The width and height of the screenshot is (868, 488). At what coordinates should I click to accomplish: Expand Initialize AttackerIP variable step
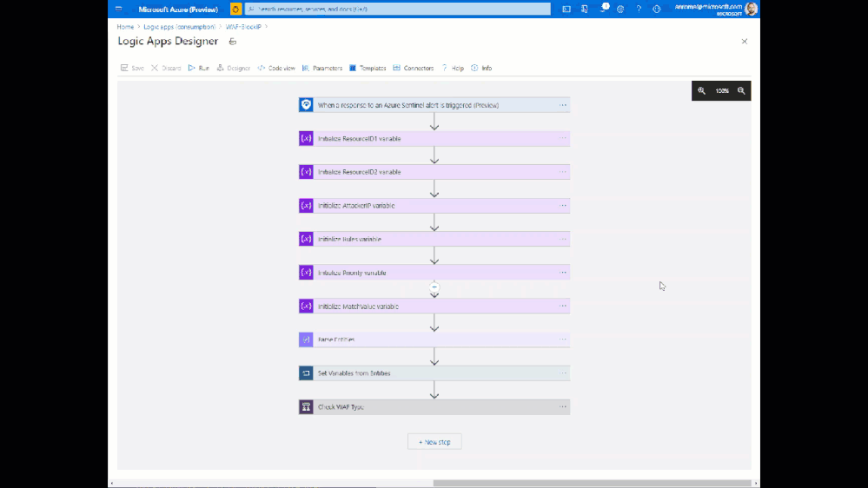(434, 205)
